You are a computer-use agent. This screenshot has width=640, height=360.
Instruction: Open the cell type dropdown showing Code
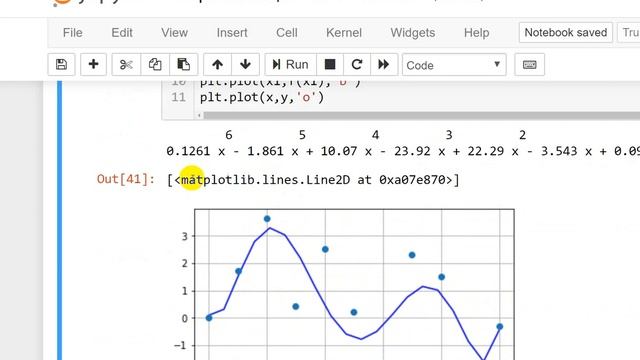pos(454,65)
